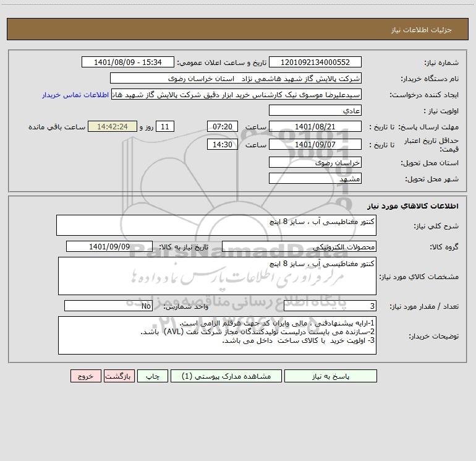Select the شماره نیاز number field
The image size is (476, 461).
point(315,62)
